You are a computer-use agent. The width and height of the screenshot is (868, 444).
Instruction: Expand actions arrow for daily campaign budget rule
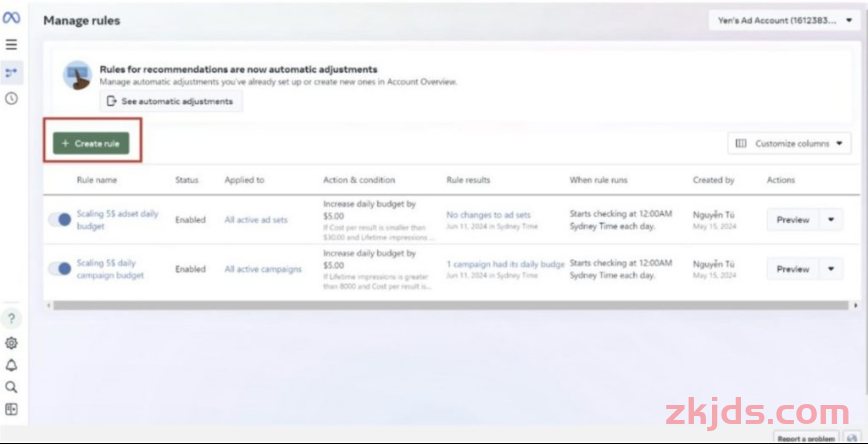pos(831,269)
